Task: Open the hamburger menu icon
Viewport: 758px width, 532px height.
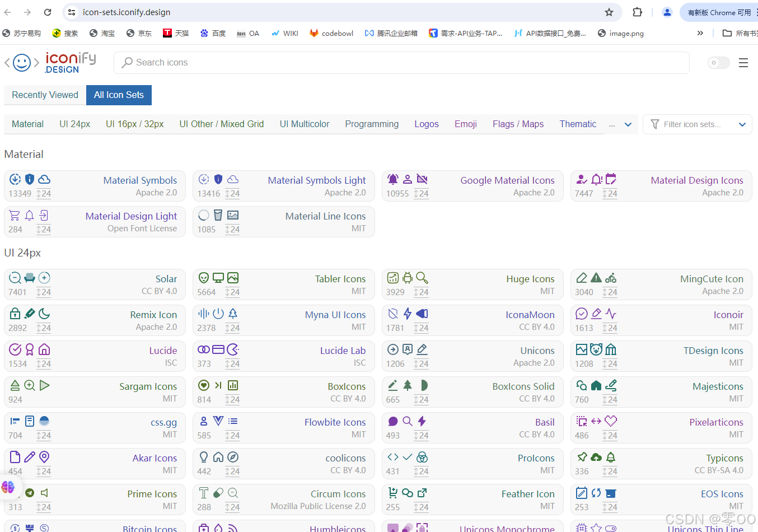Action: click(x=743, y=63)
